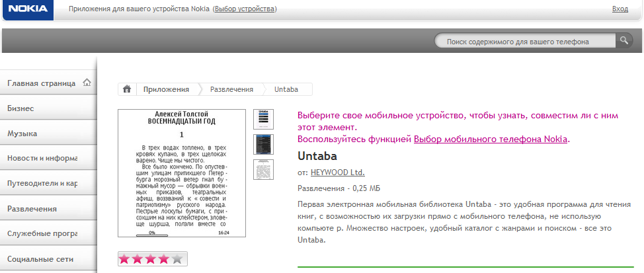Viewport: 644px width, 273px height.
Task: Open publisher HEYWOOD Ltd. link
Action: pyautogui.click(x=338, y=172)
